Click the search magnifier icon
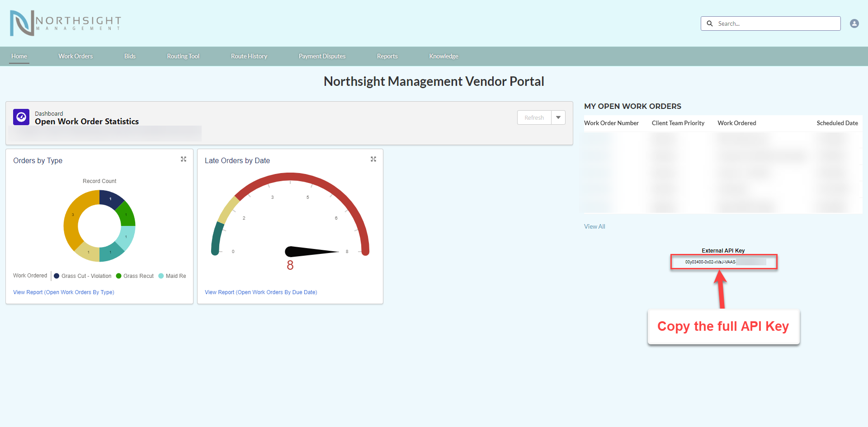Image resolution: width=868 pixels, height=427 pixels. (x=710, y=23)
